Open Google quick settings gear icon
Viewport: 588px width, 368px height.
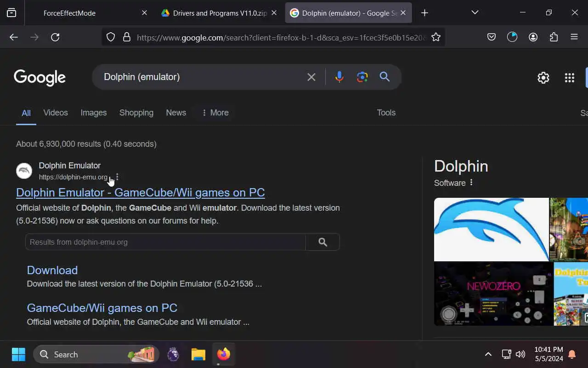tap(543, 78)
